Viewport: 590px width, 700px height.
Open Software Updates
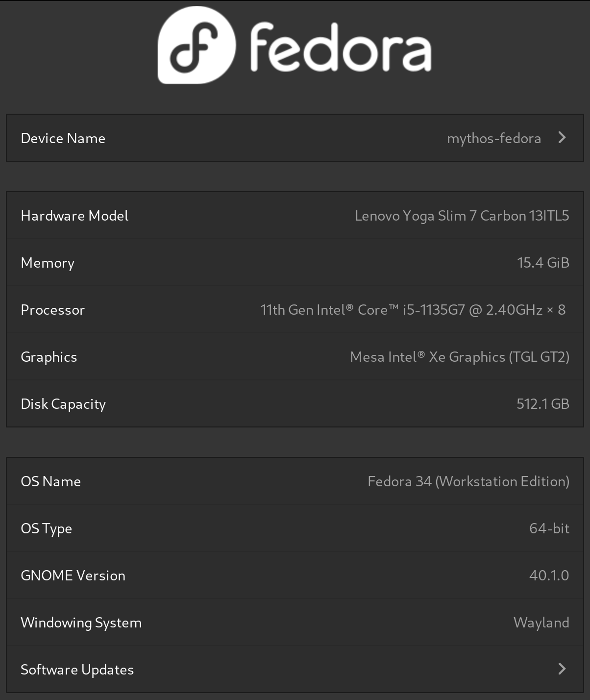(x=294, y=669)
